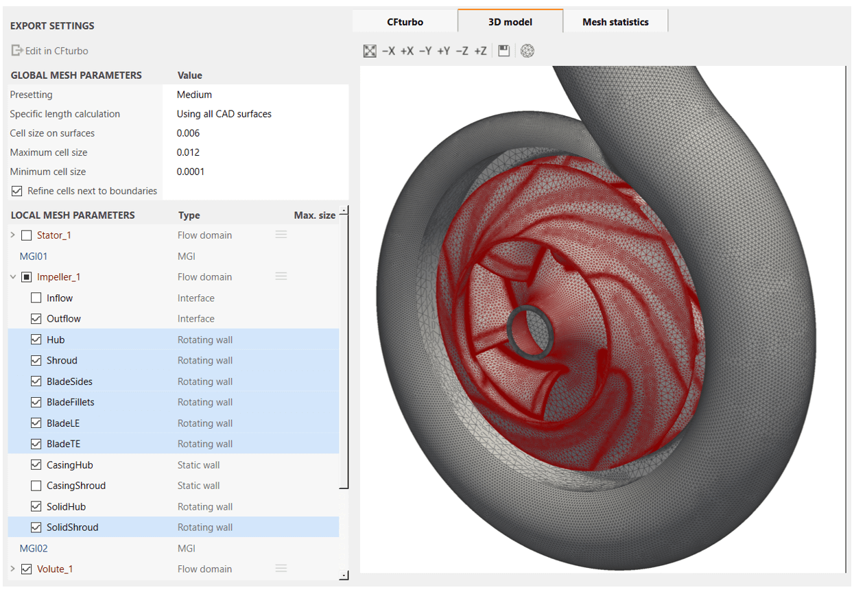Toggle the Impeller_1 checkbox
The height and width of the screenshot is (616, 854).
(x=27, y=277)
